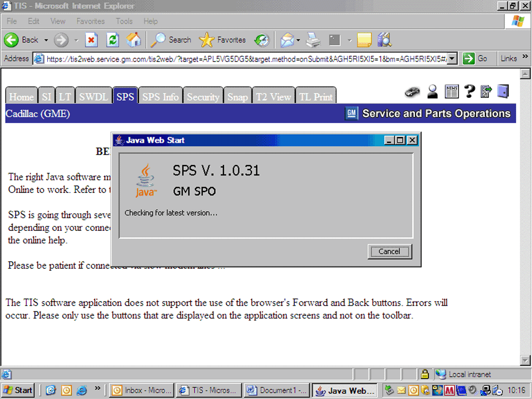
Task: Open the Favorites menu
Action: (90, 21)
